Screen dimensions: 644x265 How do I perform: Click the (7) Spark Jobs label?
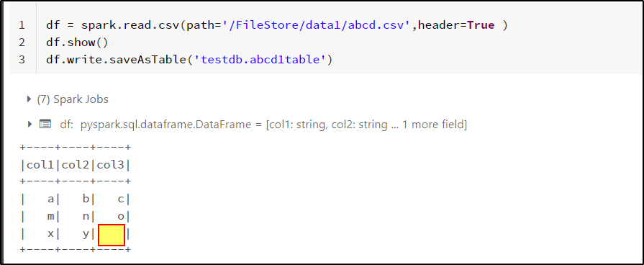(x=73, y=99)
